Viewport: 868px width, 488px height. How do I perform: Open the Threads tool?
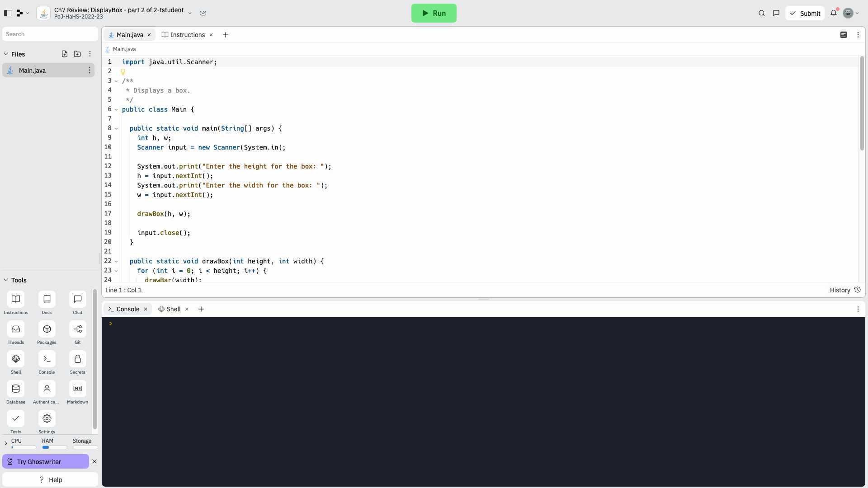(x=16, y=329)
